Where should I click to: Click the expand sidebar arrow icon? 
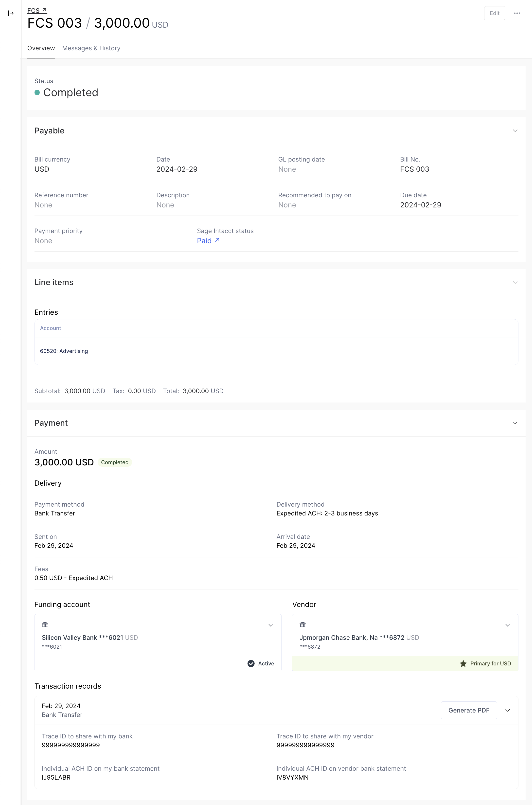click(x=11, y=13)
